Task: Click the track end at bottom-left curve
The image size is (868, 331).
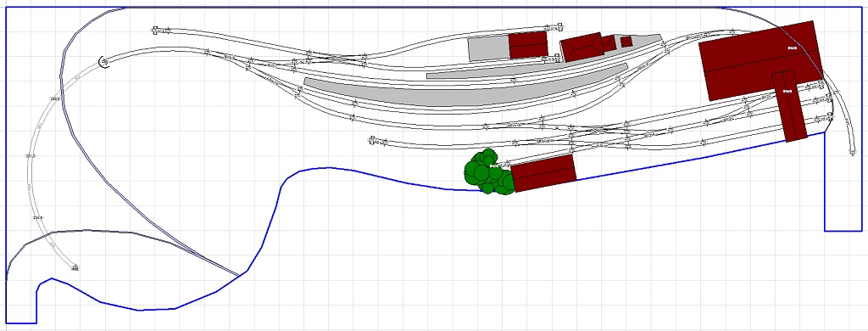Action: pos(75,268)
